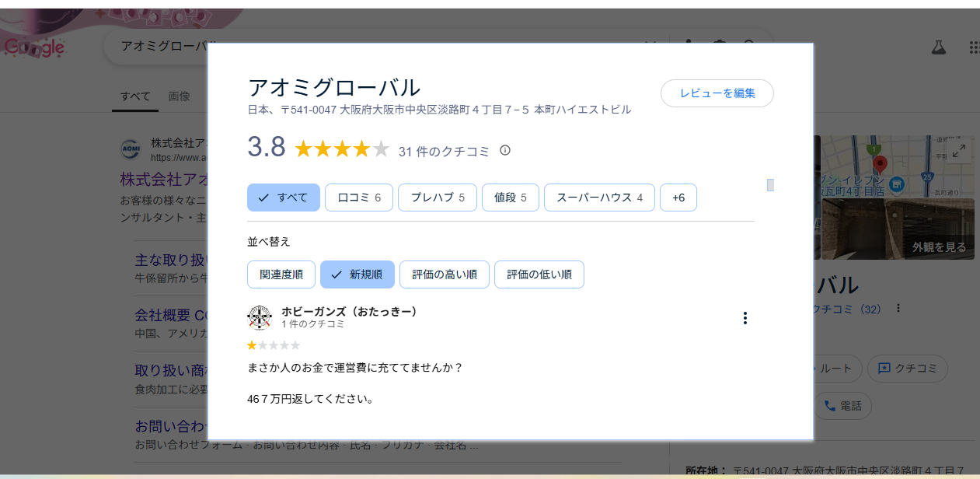Click the クチコミ button in side panel
980x479 pixels.
[908, 369]
